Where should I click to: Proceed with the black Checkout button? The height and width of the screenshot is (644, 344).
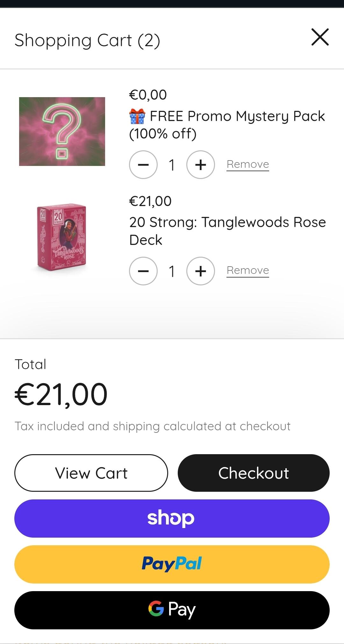(254, 473)
